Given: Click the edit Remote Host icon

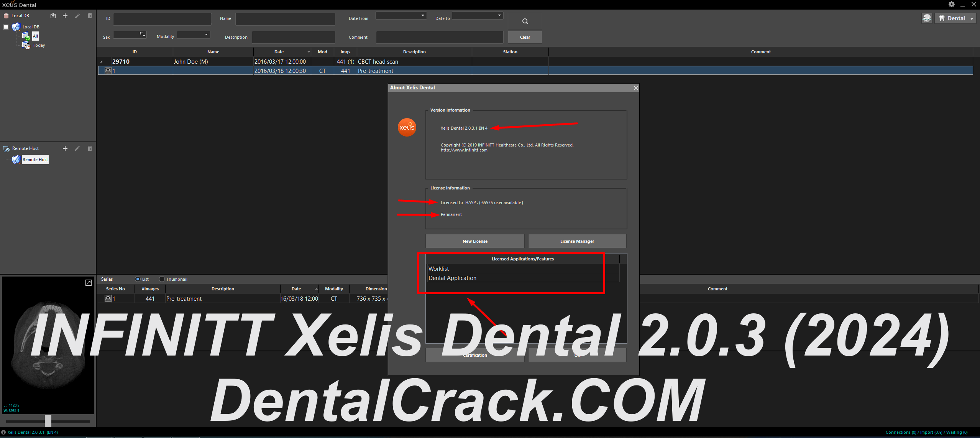Looking at the screenshot, I should pyautogui.click(x=76, y=148).
